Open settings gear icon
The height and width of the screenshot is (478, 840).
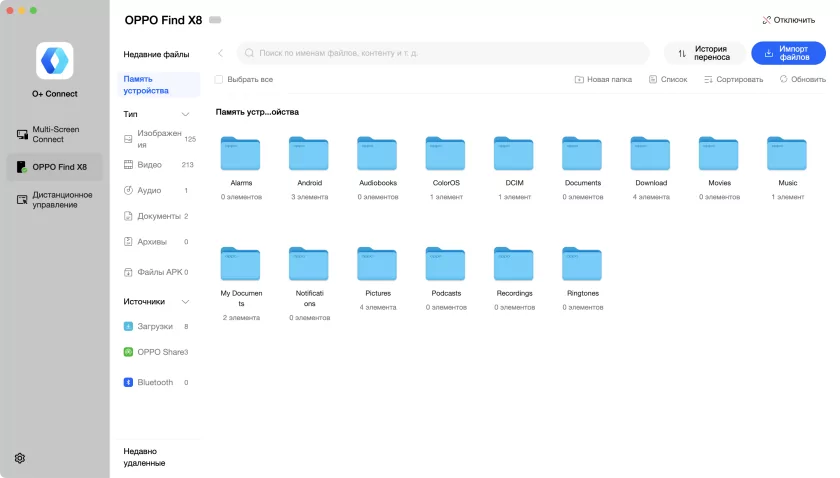click(x=20, y=458)
